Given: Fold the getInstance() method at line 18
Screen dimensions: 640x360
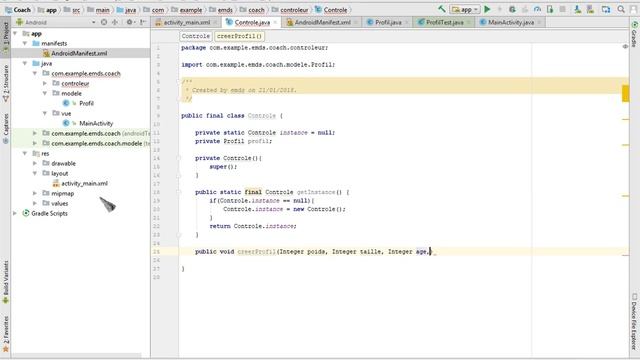Looking at the screenshot, I should pos(179,192).
